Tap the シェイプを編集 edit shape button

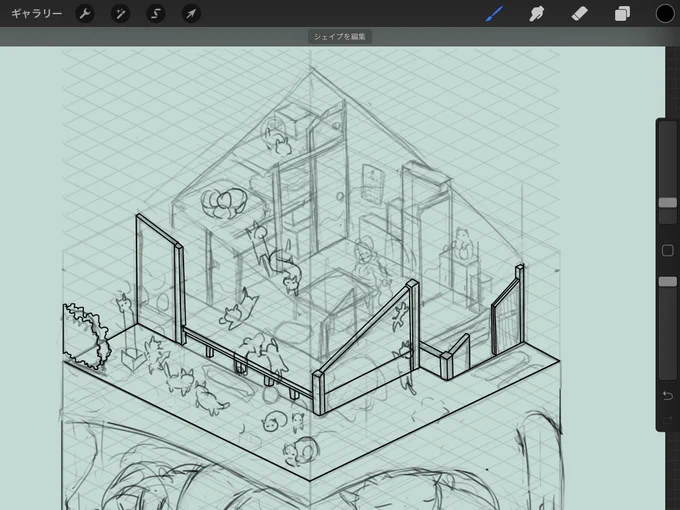[340, 37]
